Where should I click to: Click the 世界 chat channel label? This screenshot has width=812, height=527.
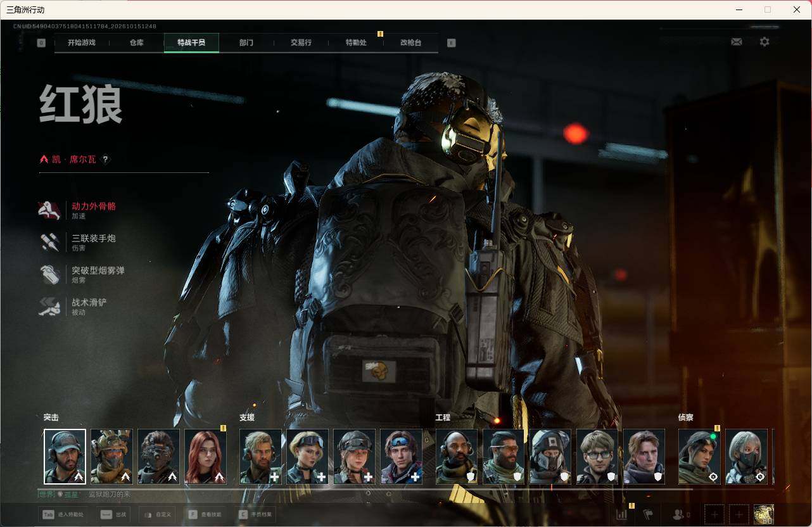(46, 494)
